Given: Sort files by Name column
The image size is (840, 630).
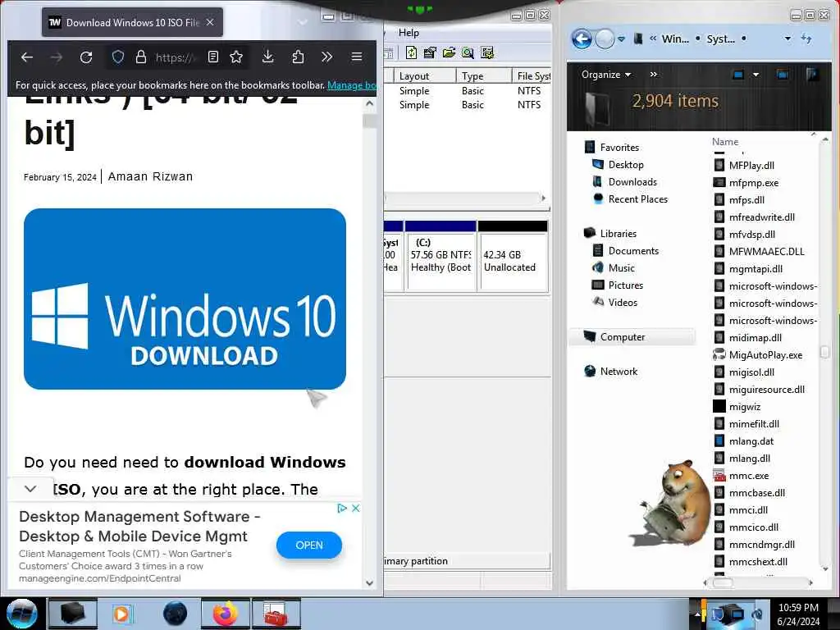Looking at the screenshot, I should [725, 141].
